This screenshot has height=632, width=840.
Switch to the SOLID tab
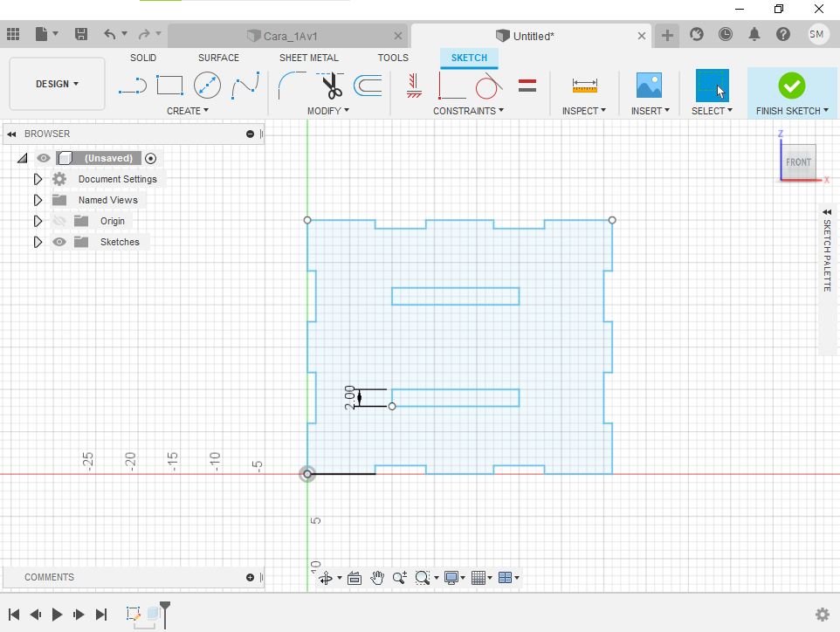point(143,58)
